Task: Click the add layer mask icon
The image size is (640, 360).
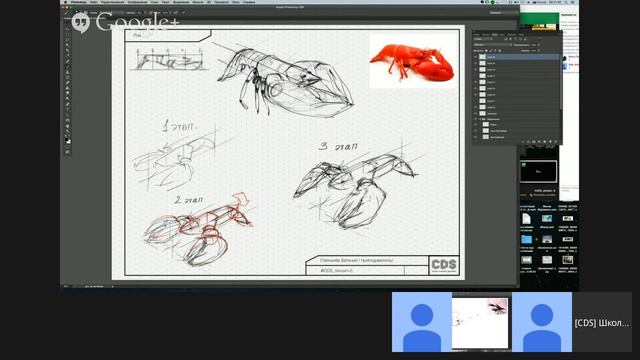Action: tap(533, 142)
